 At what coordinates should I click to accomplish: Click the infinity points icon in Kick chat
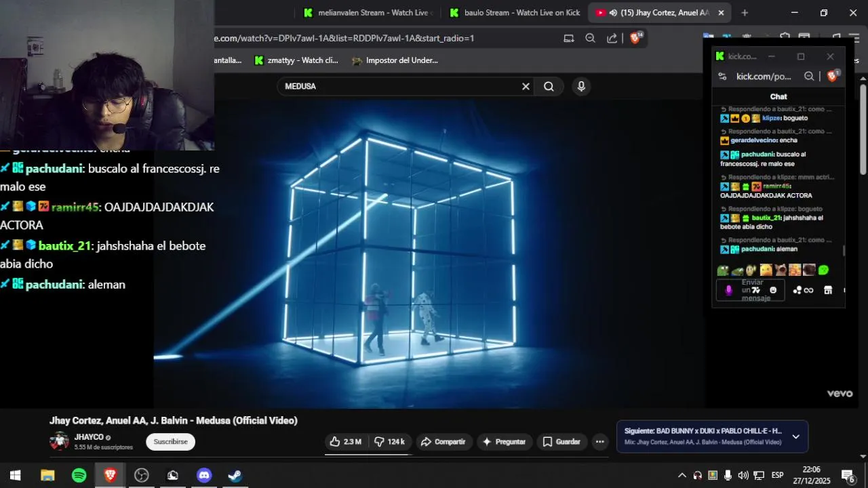808,290
